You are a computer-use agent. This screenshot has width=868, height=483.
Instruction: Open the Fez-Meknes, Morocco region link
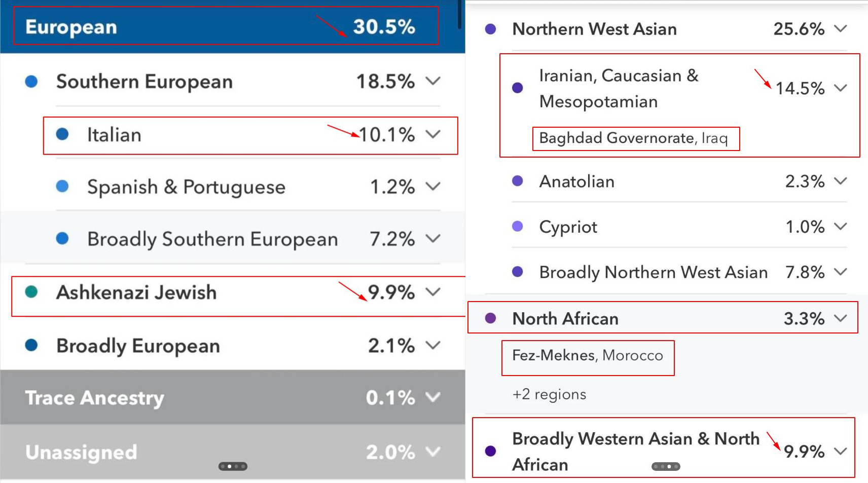(x=587, y=355)
